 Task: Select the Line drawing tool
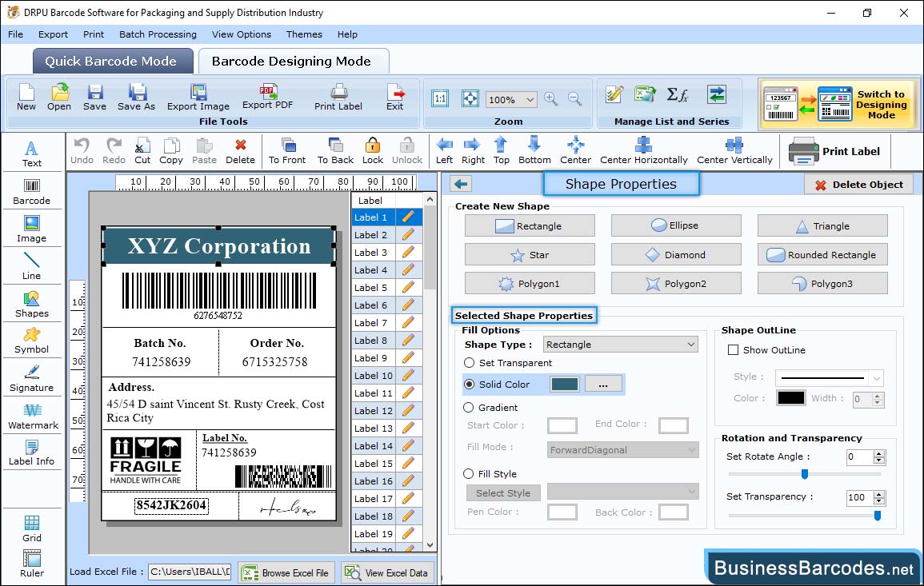point(32,266)
